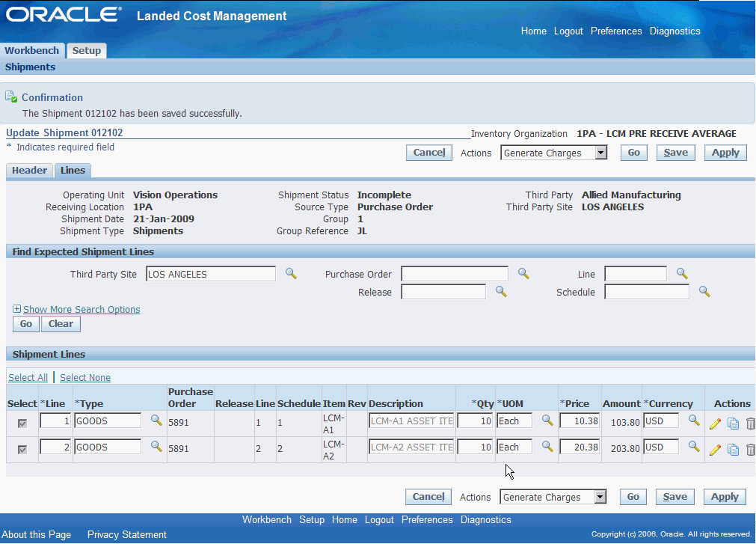Focus Line search field in Find section
Screen dimensions: 756x544
636,274
